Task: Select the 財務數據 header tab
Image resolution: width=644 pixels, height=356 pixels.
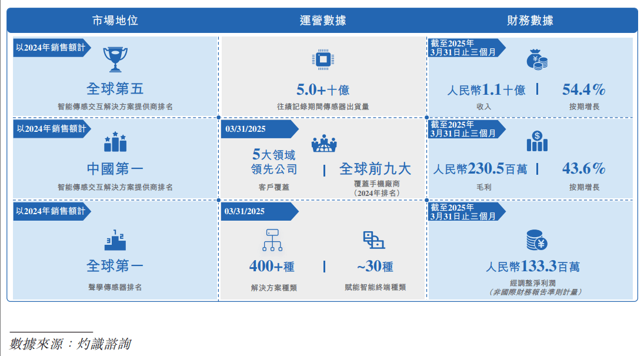Action: pyautogui.click(x=530, y=19)
